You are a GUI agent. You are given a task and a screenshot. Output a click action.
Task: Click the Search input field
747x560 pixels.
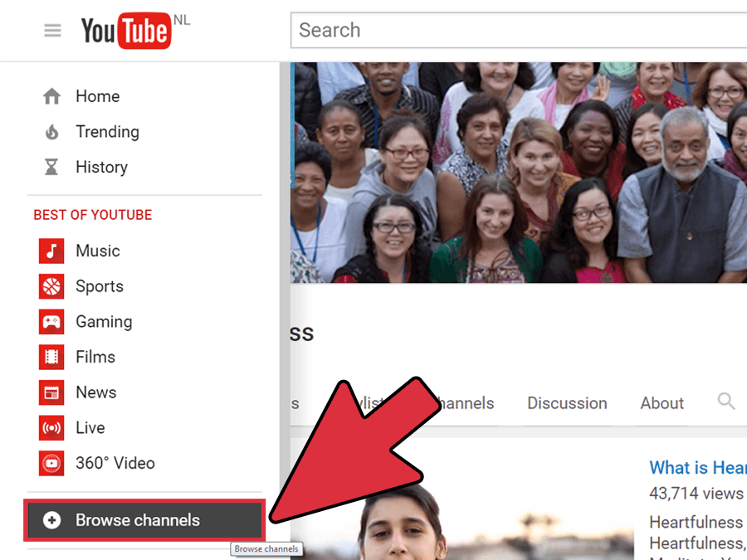(518, 30)
